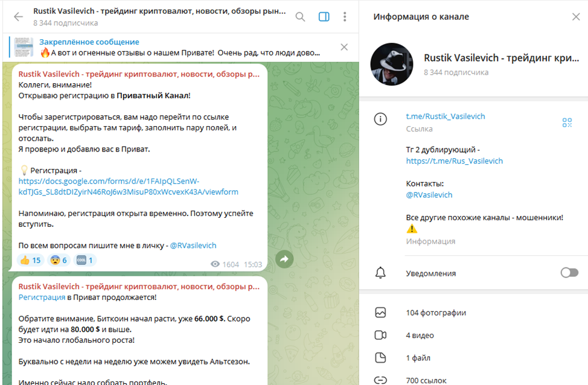Toggle the 'Уведомления' notifications switch
The image size is (588, 385).
(569, 273)
